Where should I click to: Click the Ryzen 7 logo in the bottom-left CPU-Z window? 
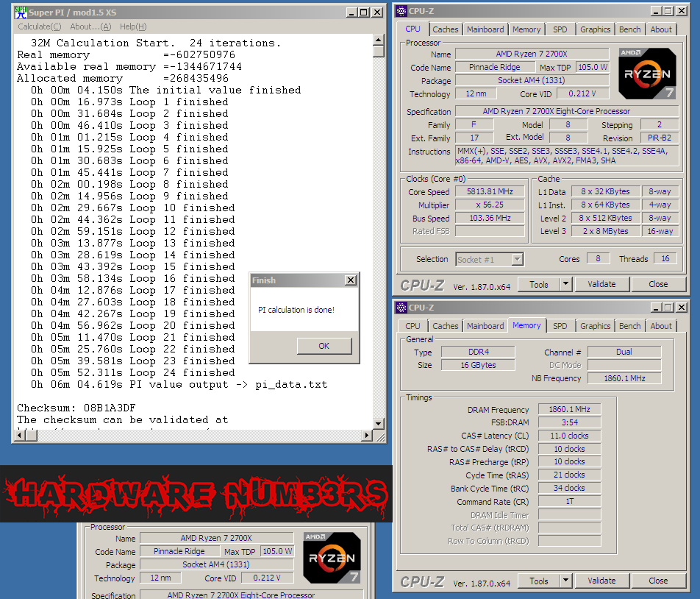pyautogui.click(x=332, y=558)
